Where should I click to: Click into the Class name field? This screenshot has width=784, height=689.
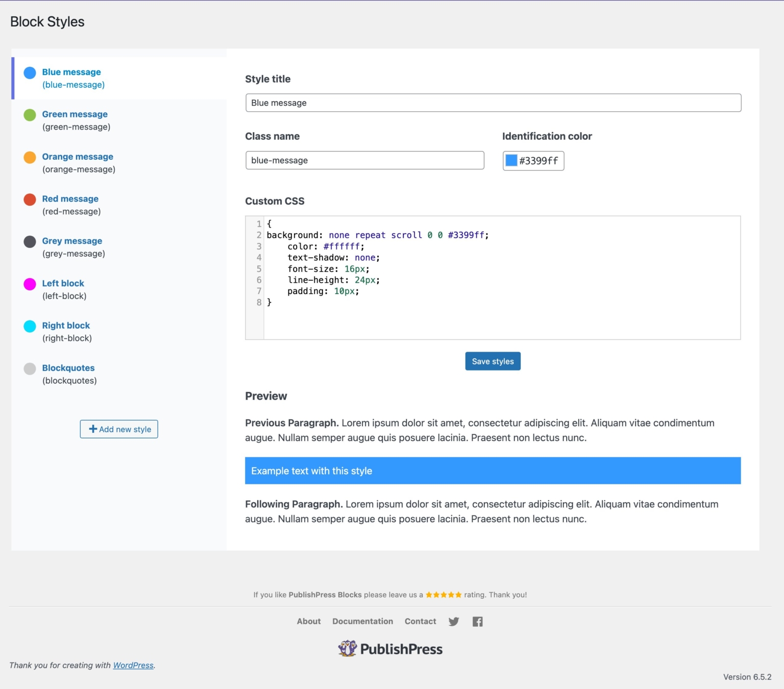tap(364, 160)
